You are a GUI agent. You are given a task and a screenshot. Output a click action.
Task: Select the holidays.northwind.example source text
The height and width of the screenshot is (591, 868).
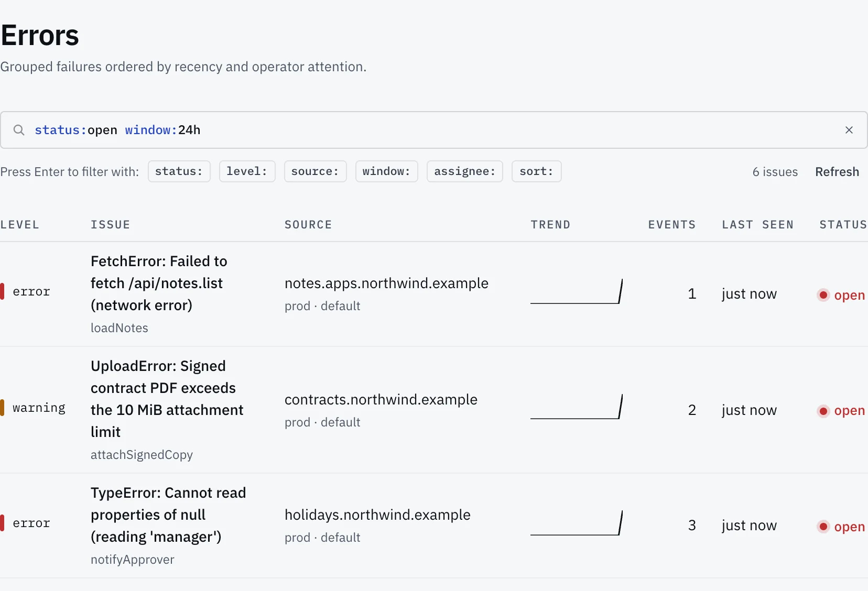pyautogui.click(x=377, y=515)
